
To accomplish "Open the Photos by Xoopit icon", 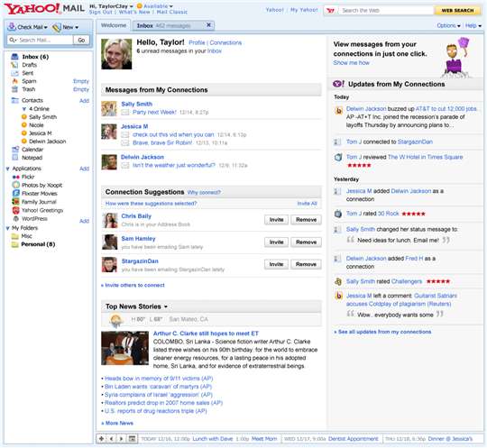I will pos(16,185).
